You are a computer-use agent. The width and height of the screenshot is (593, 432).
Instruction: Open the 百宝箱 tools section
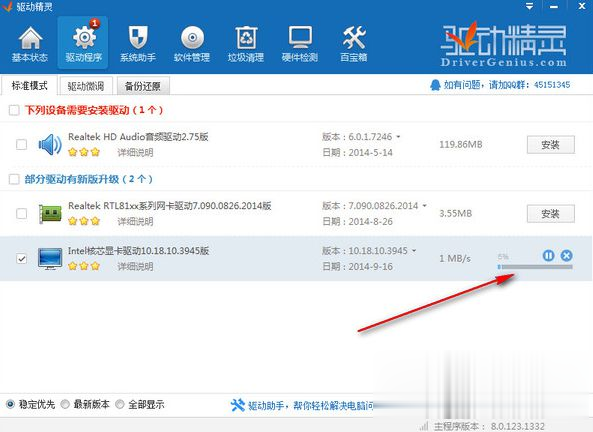[x=354, y=44]
